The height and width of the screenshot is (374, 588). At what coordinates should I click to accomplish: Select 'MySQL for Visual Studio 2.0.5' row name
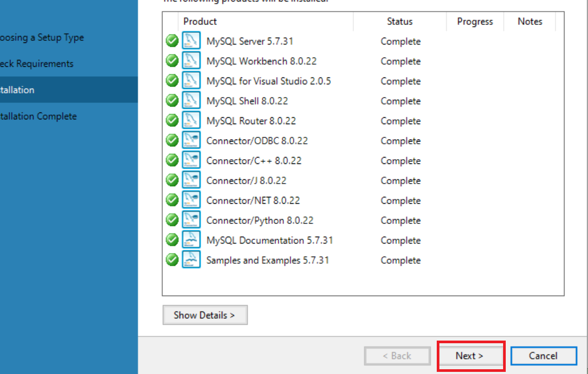point(269,81)
